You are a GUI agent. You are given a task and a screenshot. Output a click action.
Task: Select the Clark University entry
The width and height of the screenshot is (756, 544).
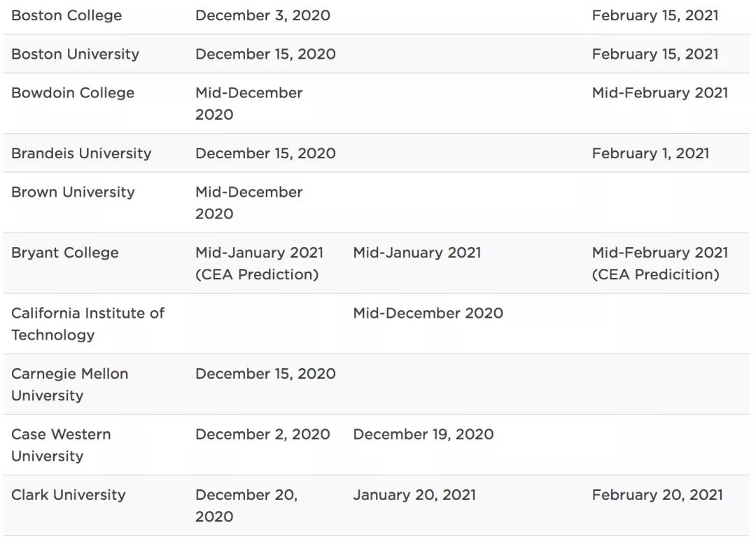(x=69, y=494)
